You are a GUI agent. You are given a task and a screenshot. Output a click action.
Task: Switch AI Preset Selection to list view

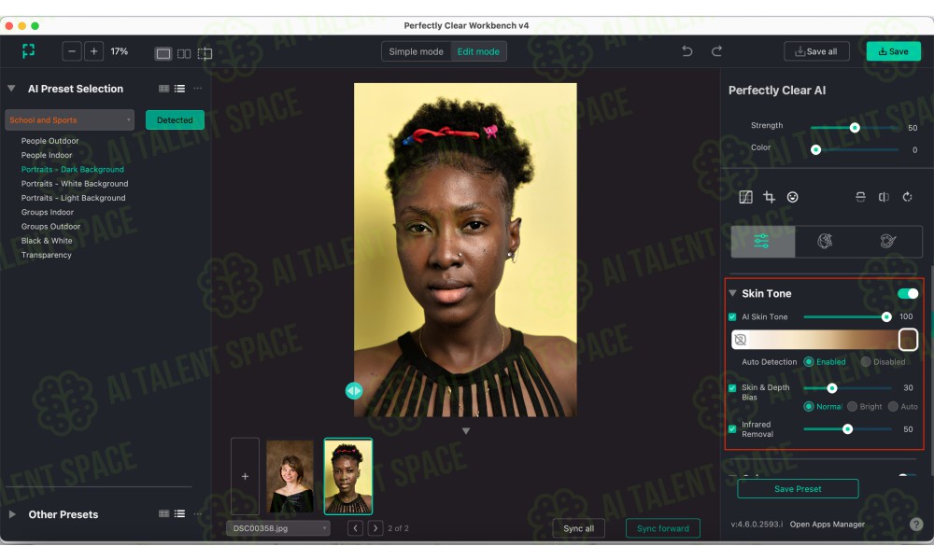tap(180, 89)
